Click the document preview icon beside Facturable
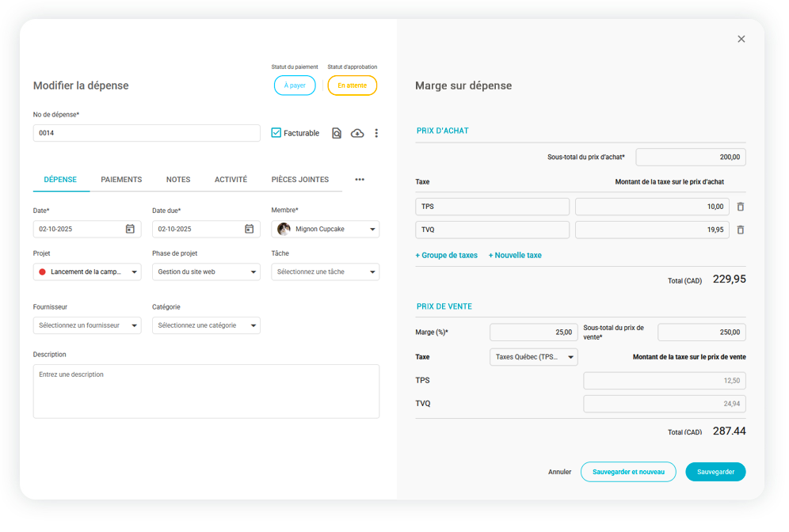 click(x=337, y=133)
